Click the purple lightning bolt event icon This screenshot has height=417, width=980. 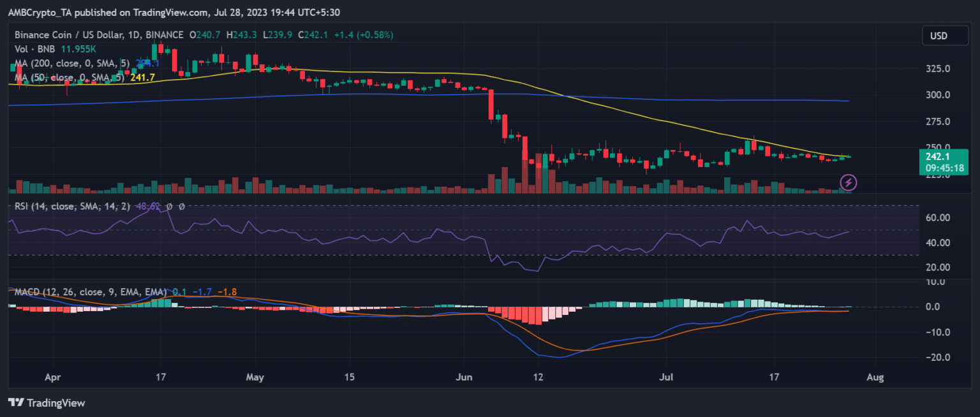click(848, 183)
